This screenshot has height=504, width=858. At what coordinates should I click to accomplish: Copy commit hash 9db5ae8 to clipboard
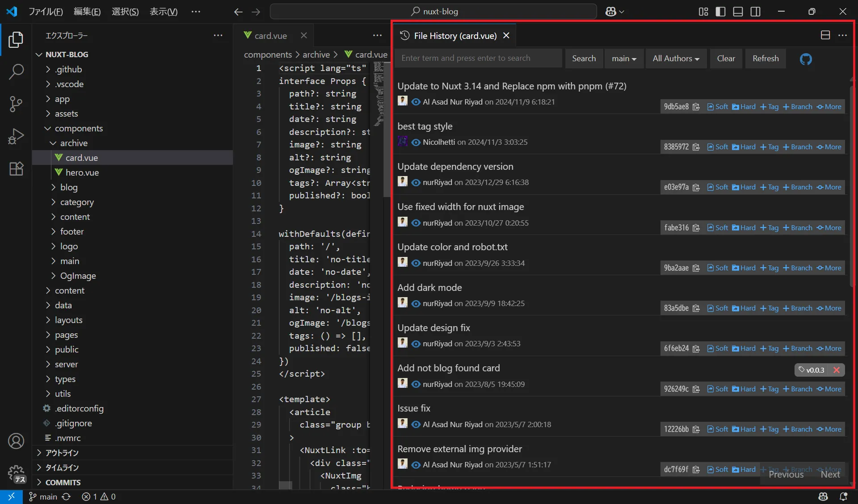point(696,107)
